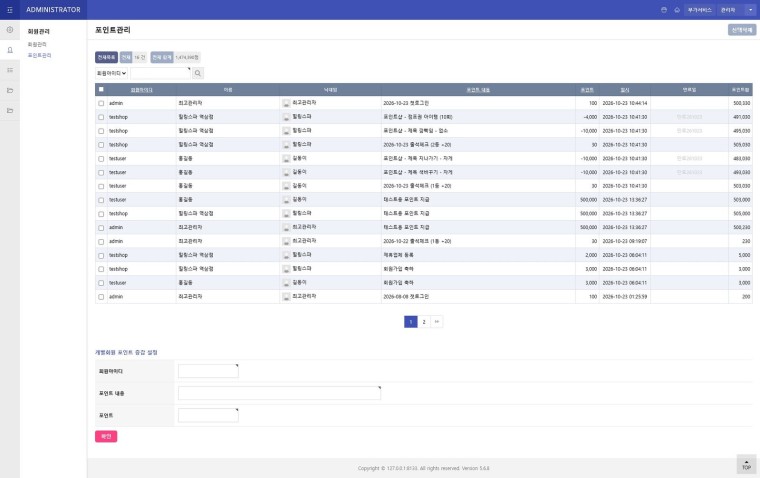Click current page 1 in pagination
Screen dimensions: 760x478
pos(411,322)
